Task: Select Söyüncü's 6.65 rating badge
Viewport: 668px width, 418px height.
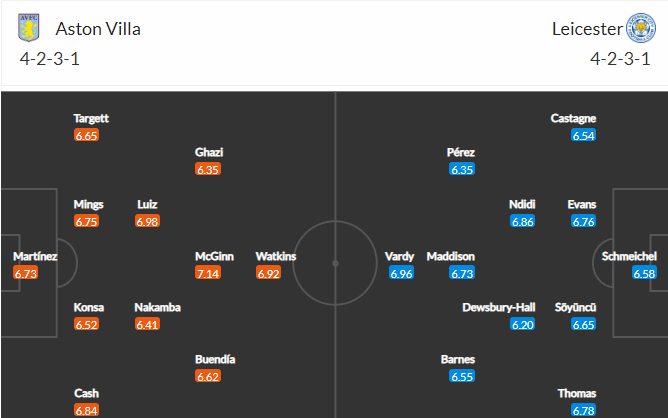Action: (x=583, y=324)
